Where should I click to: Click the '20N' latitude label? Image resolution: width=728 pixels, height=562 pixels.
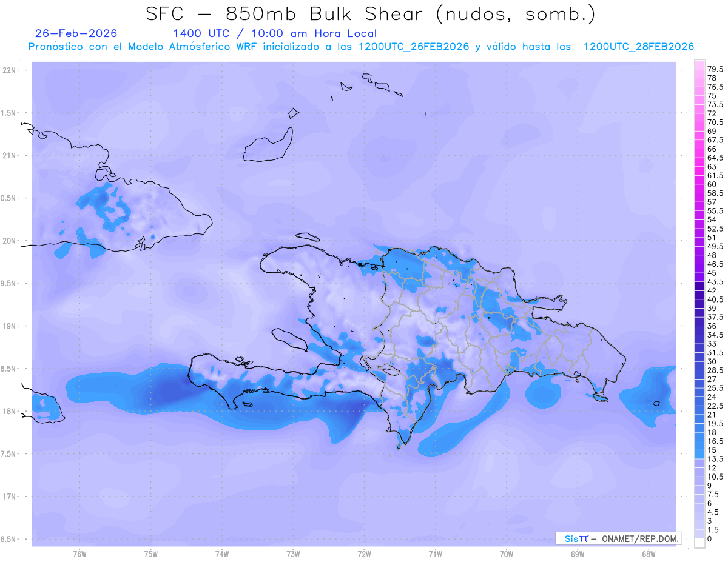click(x=10, y=241)
